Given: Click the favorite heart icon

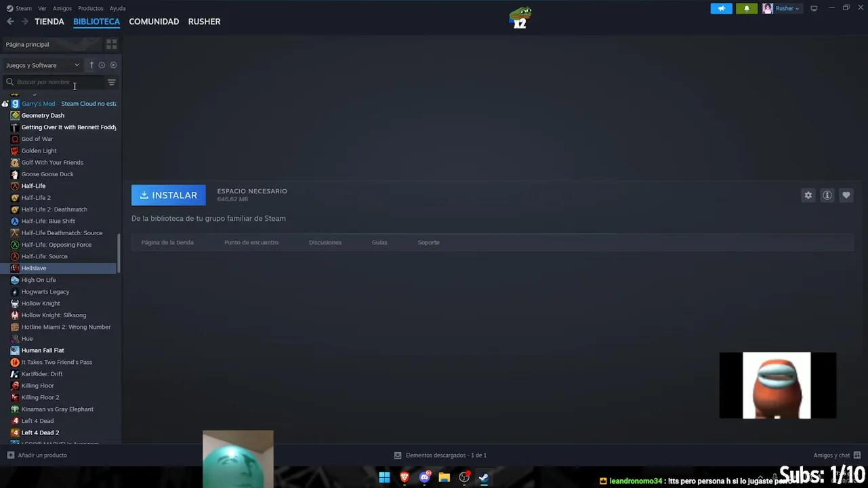Looking at the screenshot, I should tap(846, 195).
